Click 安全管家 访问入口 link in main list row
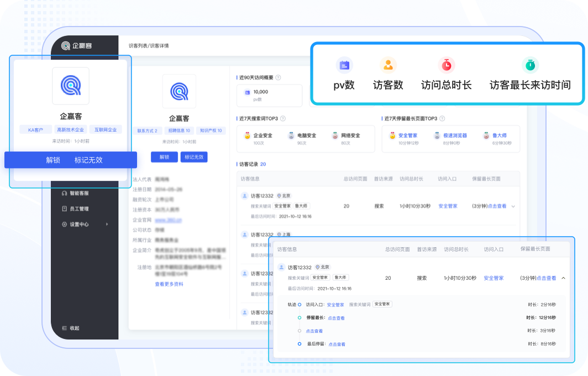588x376 pixels. 448,206
